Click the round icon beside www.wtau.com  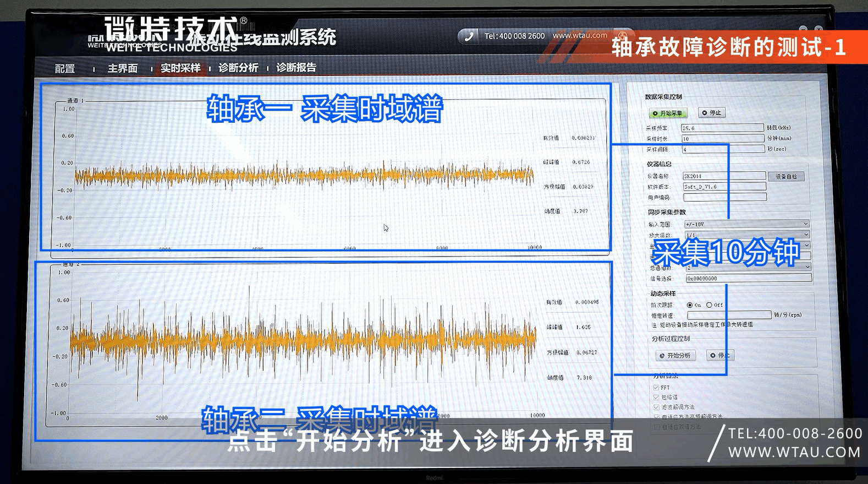(x=623, y=35)
